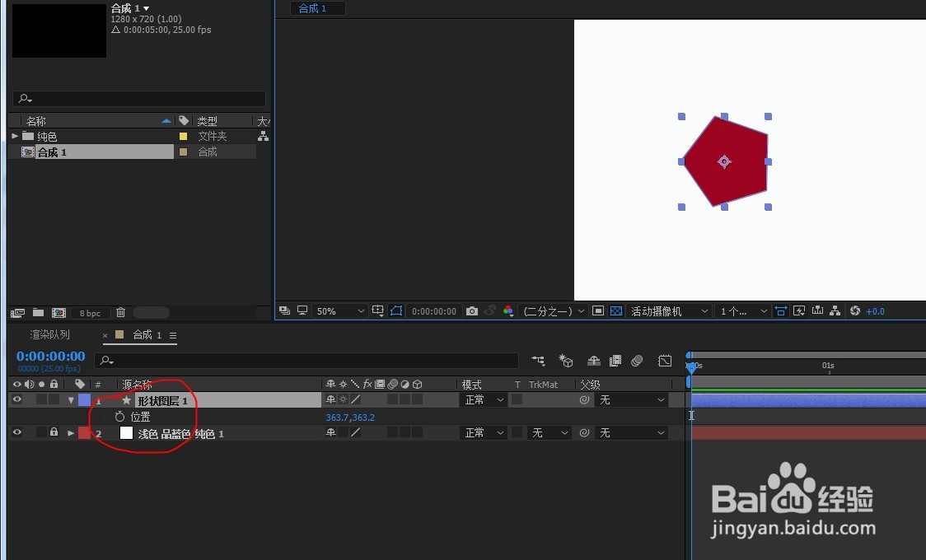Switch to 渲染队列 tab
The image size is (926, 560).
coord(49,334)
